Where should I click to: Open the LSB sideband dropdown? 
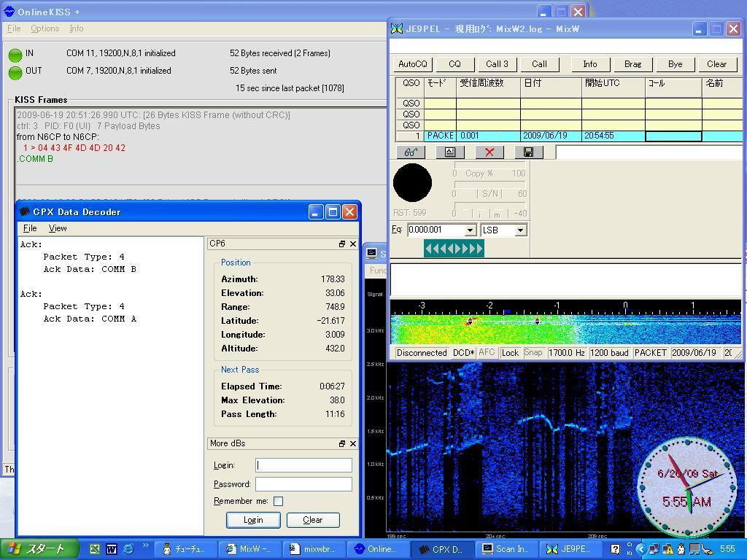[x=521, y=230]
